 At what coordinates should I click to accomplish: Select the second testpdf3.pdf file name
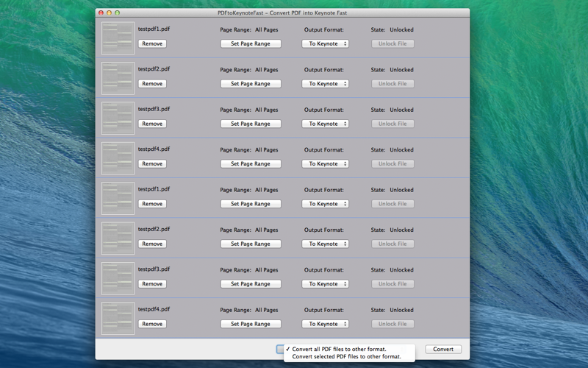(154, 269)
